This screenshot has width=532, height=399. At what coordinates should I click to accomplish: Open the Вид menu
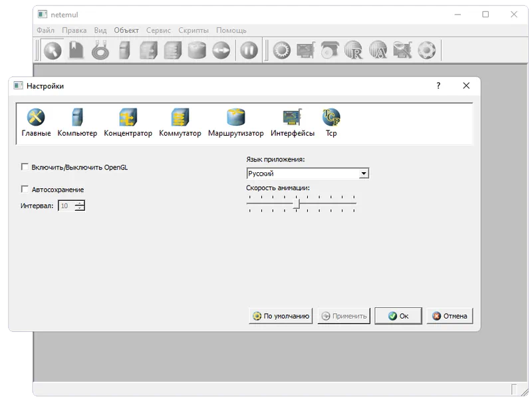click(x=100, y=31)
